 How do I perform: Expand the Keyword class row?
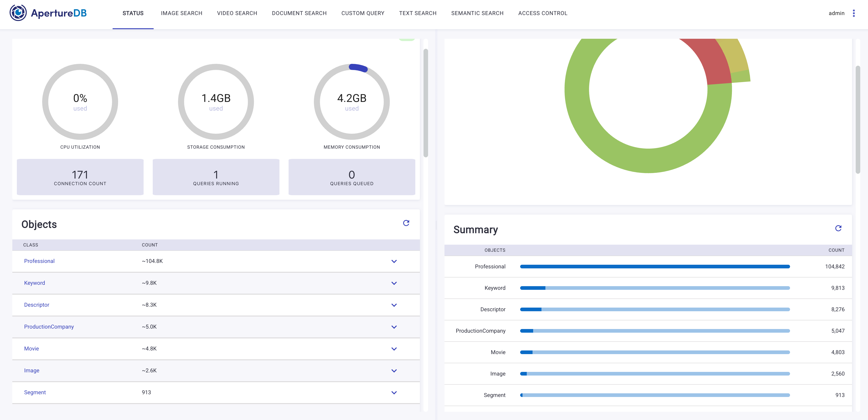click(394, 283)
